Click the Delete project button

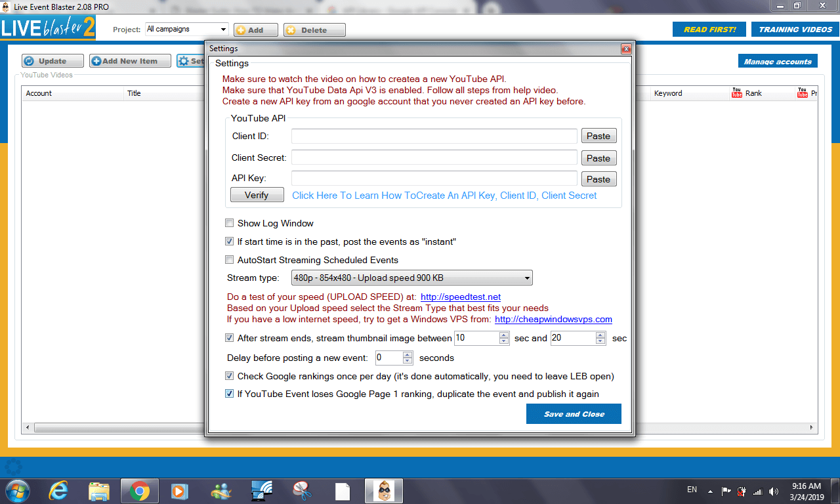pyautogui.click(x=314, y=30)
